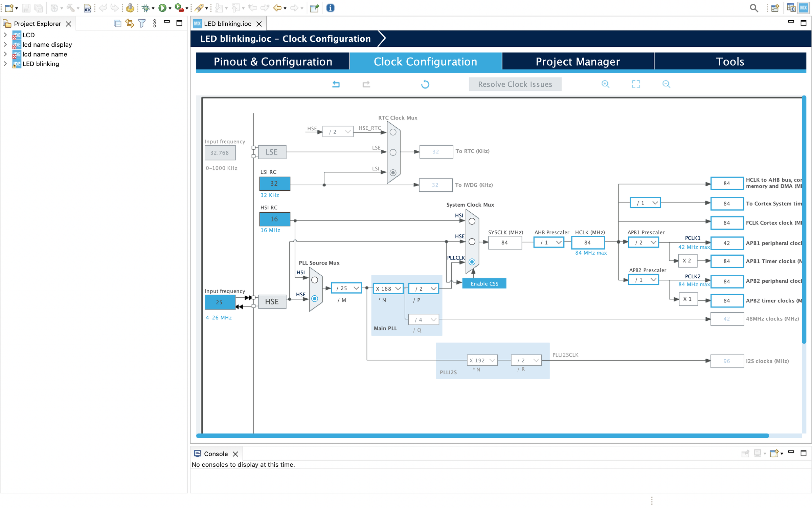
Task: Open the Project Manager tab
Action: (x=578, y=61)
